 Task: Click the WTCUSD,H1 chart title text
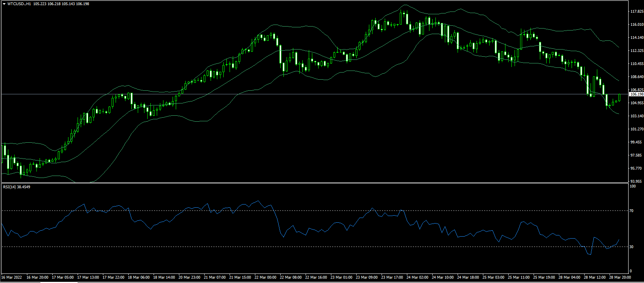pyautogui.click(x=19, y=4)
